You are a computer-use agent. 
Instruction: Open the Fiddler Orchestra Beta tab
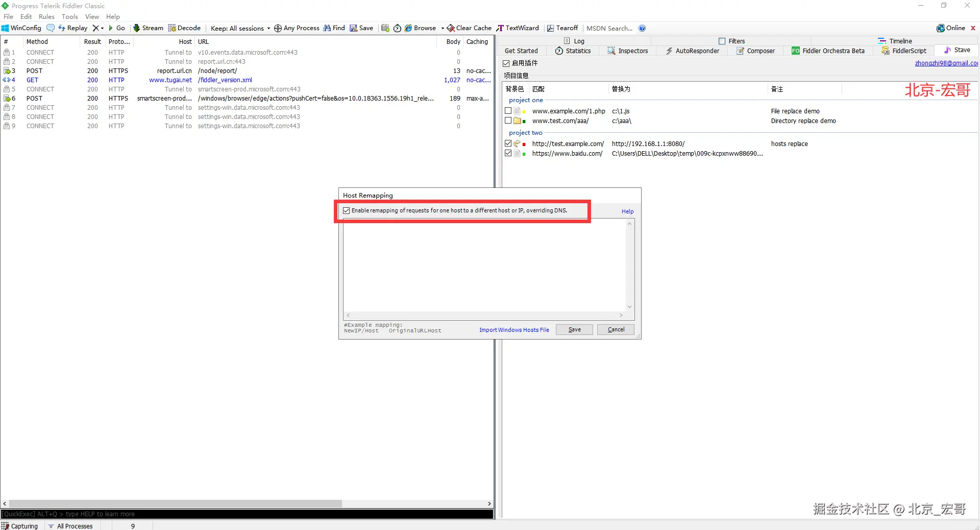(x=828, y=51)
